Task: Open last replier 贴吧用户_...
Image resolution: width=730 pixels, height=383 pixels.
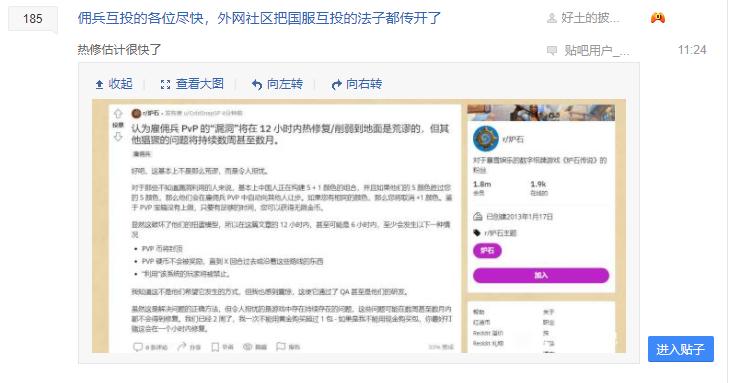Action: (x=597, y=50)
